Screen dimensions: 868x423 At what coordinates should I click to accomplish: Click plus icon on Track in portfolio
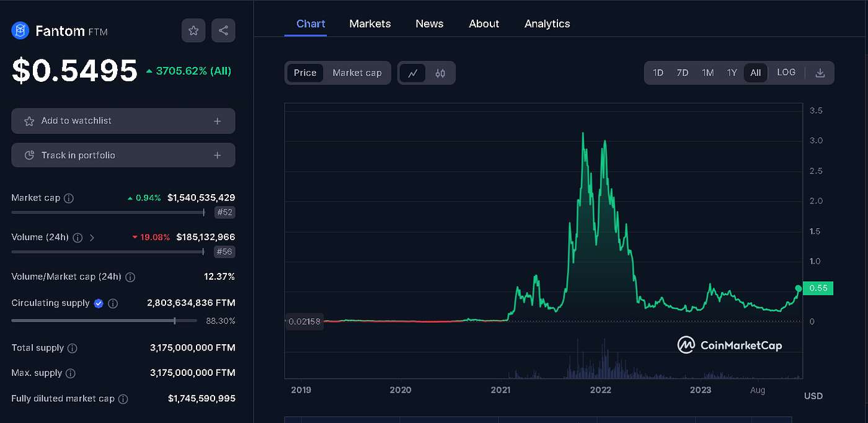click(x=218, y=156)
